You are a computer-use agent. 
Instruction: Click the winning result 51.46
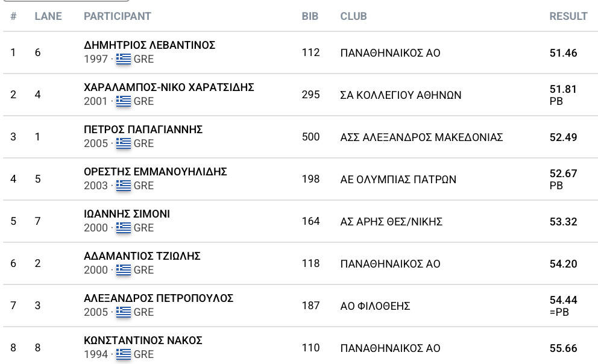pyautogui.click(x=563, y=53)
